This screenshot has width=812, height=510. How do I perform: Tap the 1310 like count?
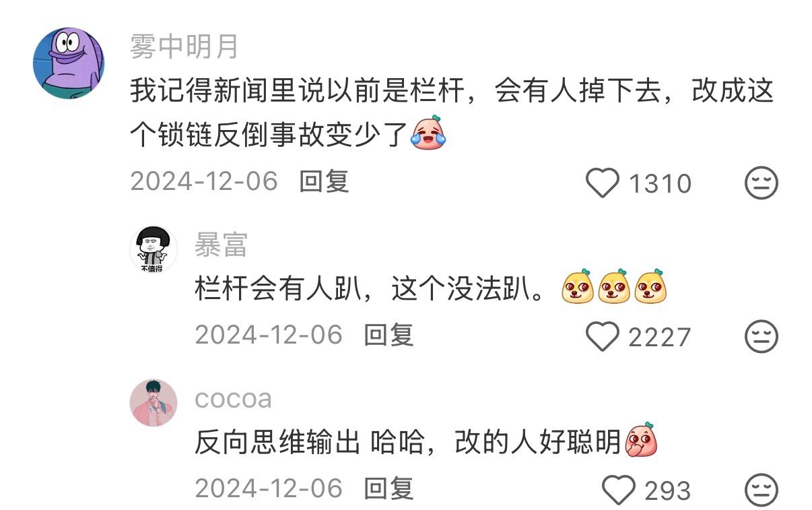[x=660, y=183]
